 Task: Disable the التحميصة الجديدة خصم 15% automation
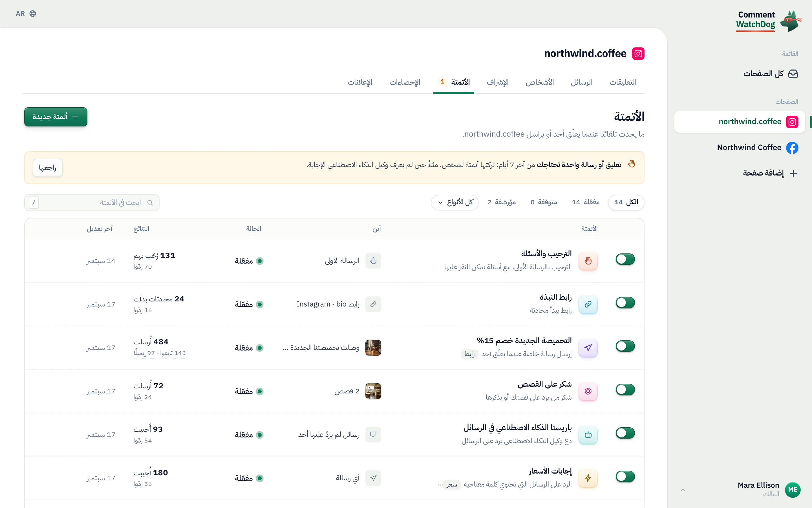625,346
